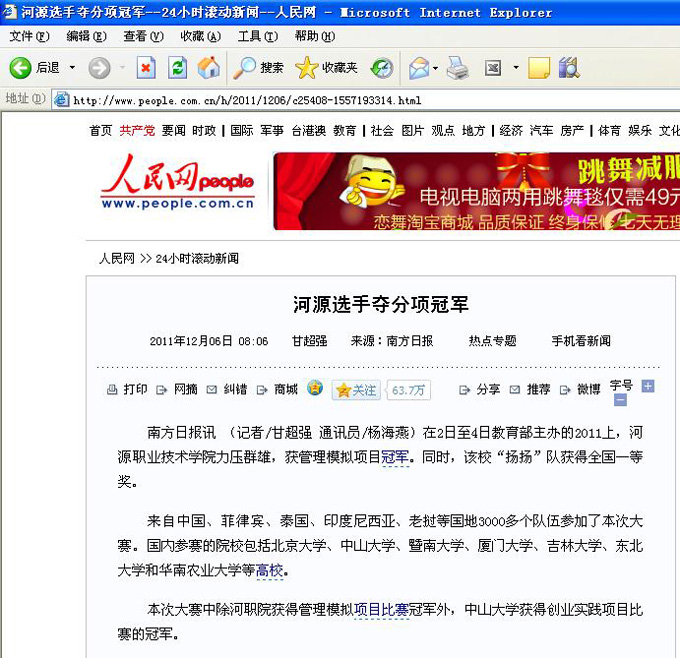The height and width of the screenshot is (658, 680).
Task: Open the 工具(T) menu
Action: 257,36
